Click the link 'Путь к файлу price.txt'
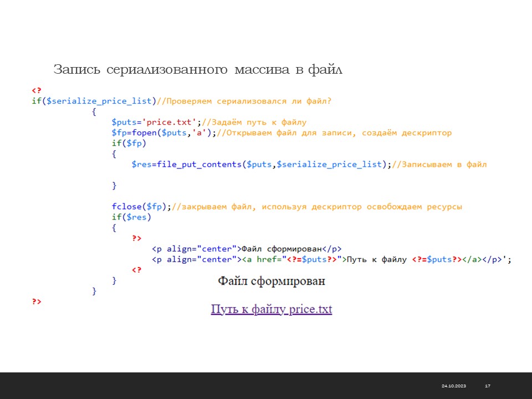The width and height of the screenshot is (532, 399). coord(271,309)
